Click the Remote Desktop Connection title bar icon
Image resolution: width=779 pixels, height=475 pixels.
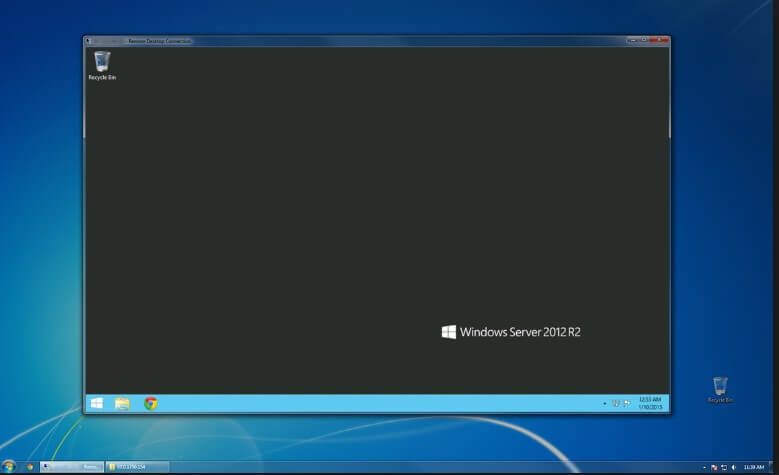(x=88, y=41)
